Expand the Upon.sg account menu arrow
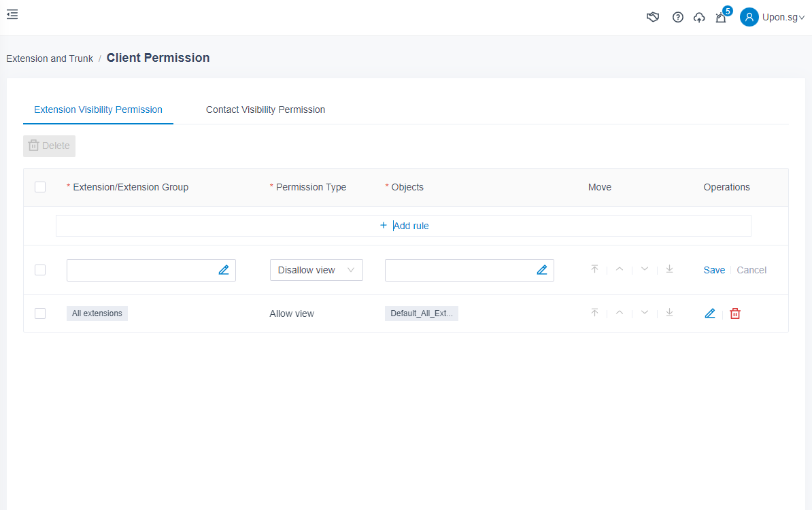Image resolution: width=812 pixels, height=510 pixels. [802, 18]
